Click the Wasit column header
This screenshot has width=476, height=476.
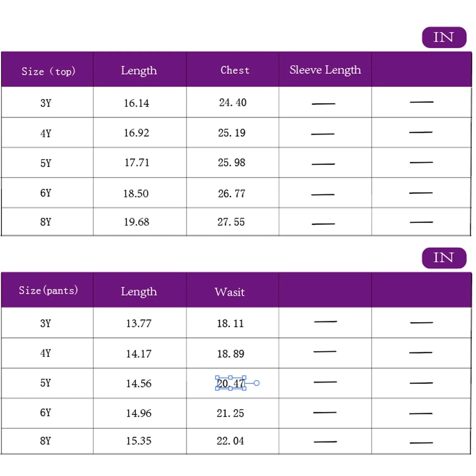[229, 292]
